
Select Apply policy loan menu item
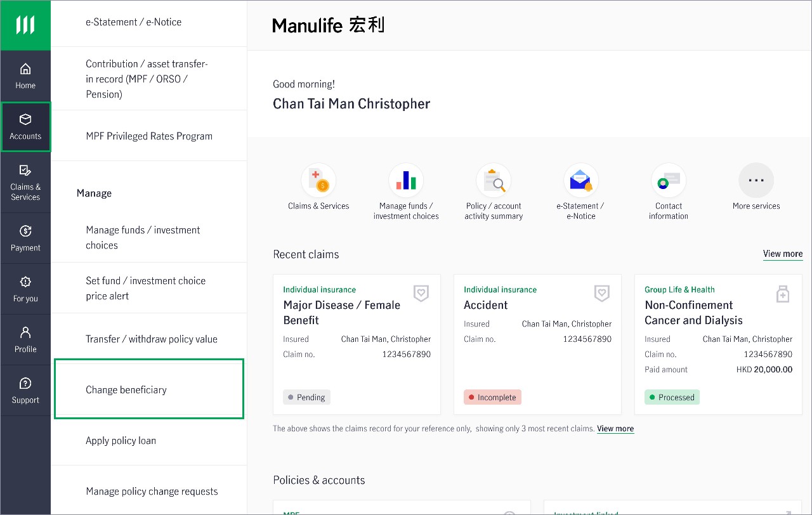(x=148, y=440)
